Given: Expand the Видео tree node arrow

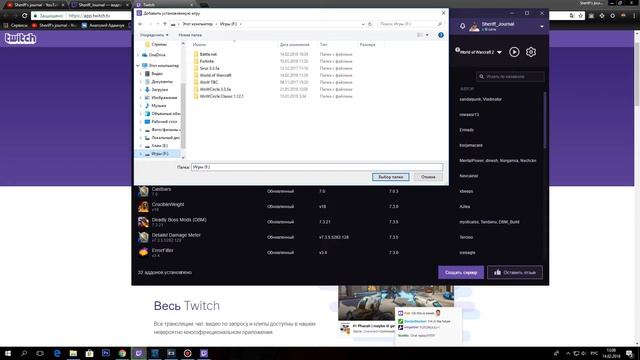Looking at the screenshot, I should click(x=141, y=73).
